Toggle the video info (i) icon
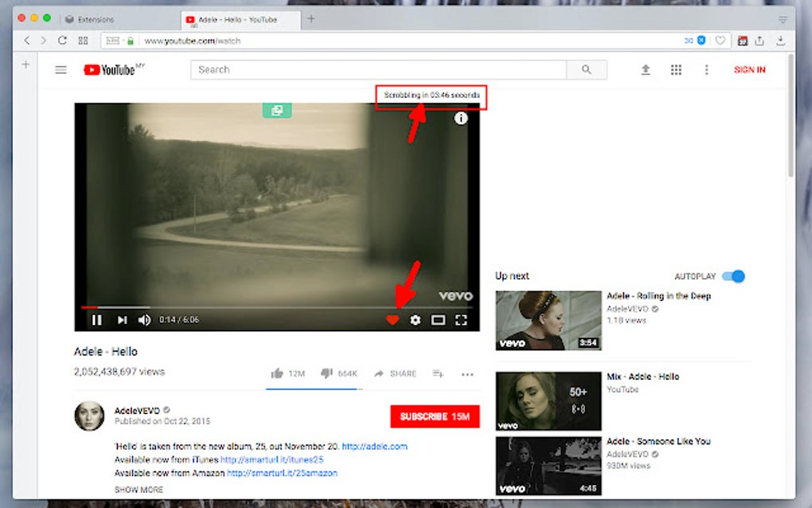 [x=460, y=118]
